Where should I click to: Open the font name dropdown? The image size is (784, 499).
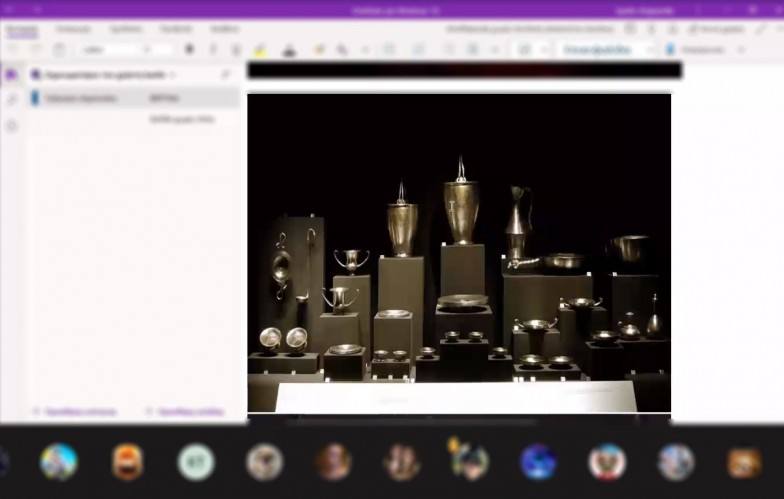coord(115,49)
